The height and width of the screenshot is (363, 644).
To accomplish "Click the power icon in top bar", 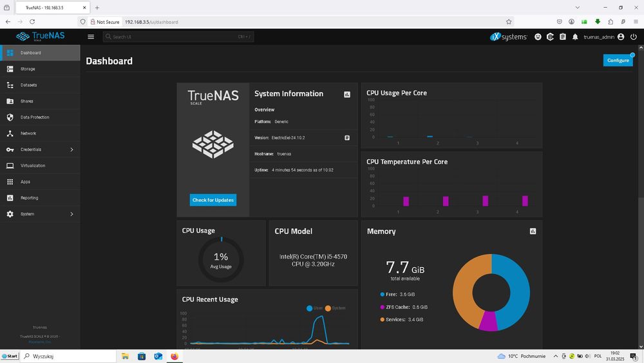I will point(633,37).
